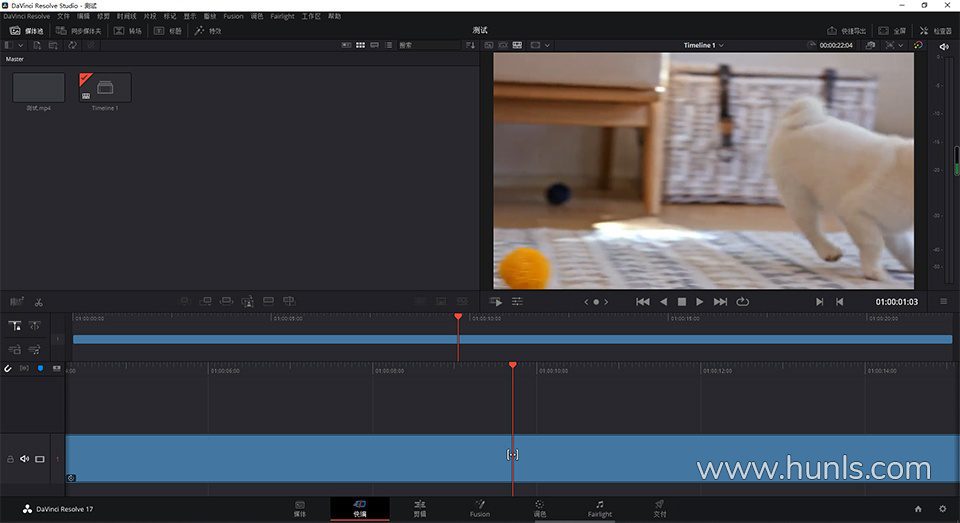Image resolution: width=960 pixels, height=523 pixels.
Task: Switch media pool to list view
Action: [x=389, y=45]
